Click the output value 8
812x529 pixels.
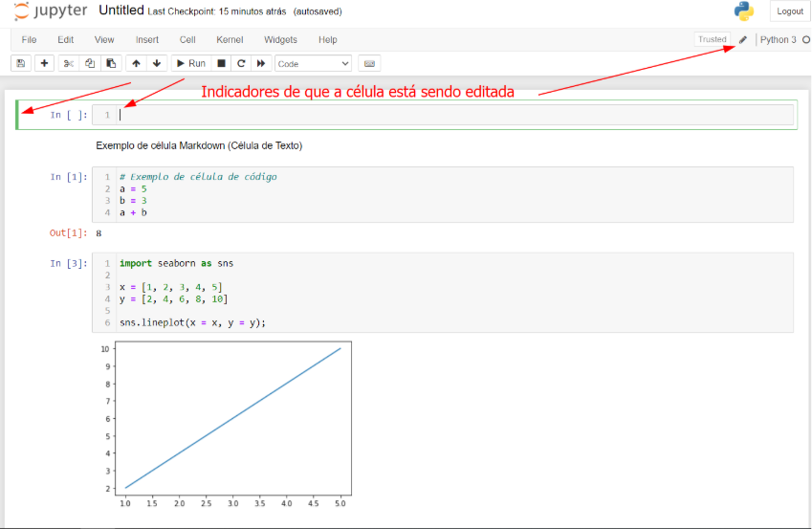(99, 233)
